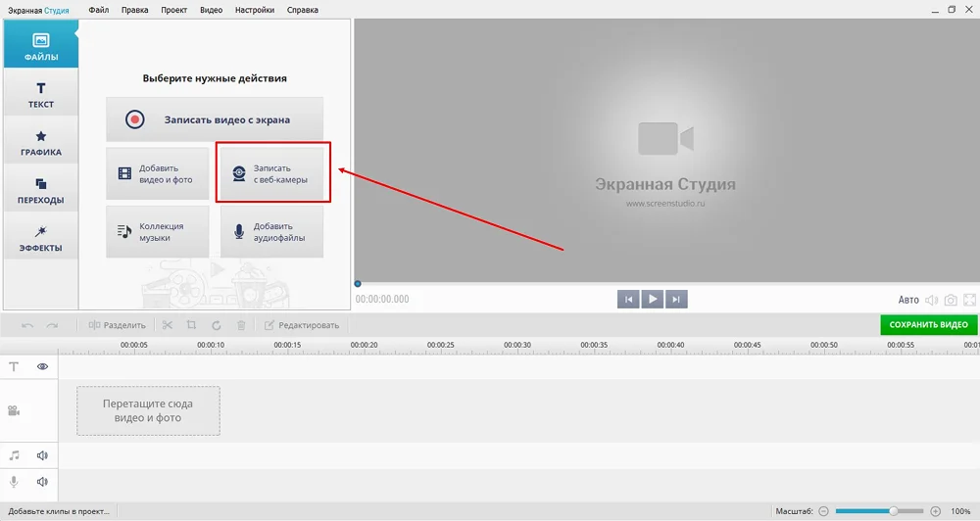The image size is (980, 521).
Task: Open the Настройки menu
Action: 255,10
